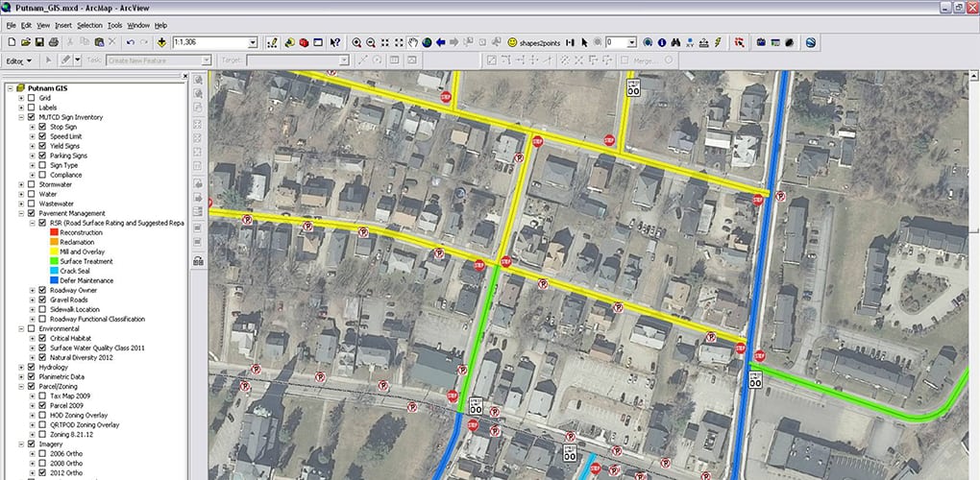Open the red ArcToolbox icon
The height and width of the screenshot is (480, 980).
[x=304, y=42]
